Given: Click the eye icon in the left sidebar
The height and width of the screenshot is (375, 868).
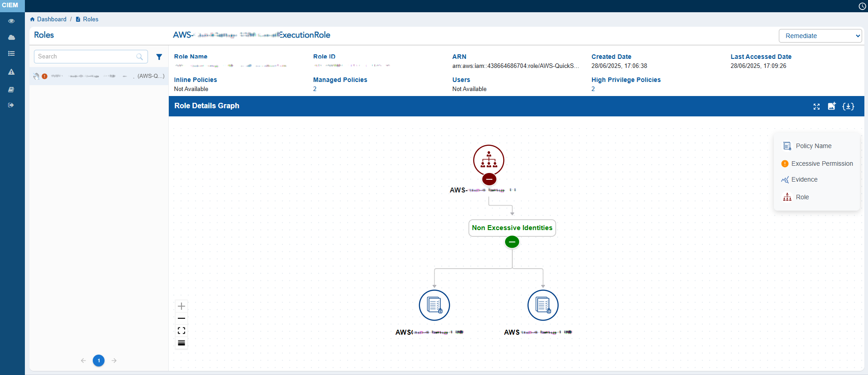Looking at the screenshot, I should coord(11,21).
